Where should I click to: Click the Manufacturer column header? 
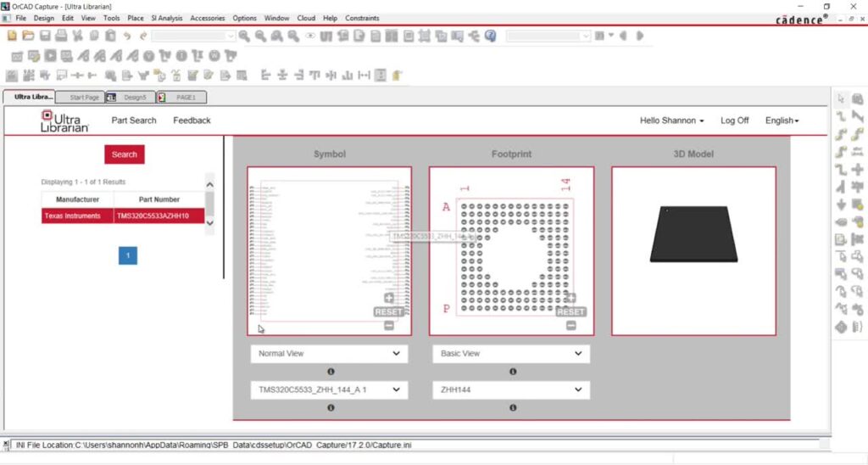point(77,199)
